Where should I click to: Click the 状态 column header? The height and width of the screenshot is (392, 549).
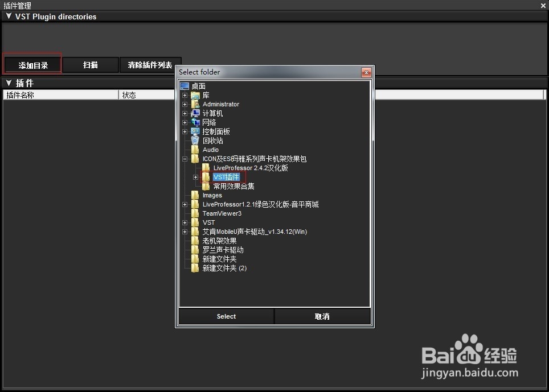(x=147, y=95)
